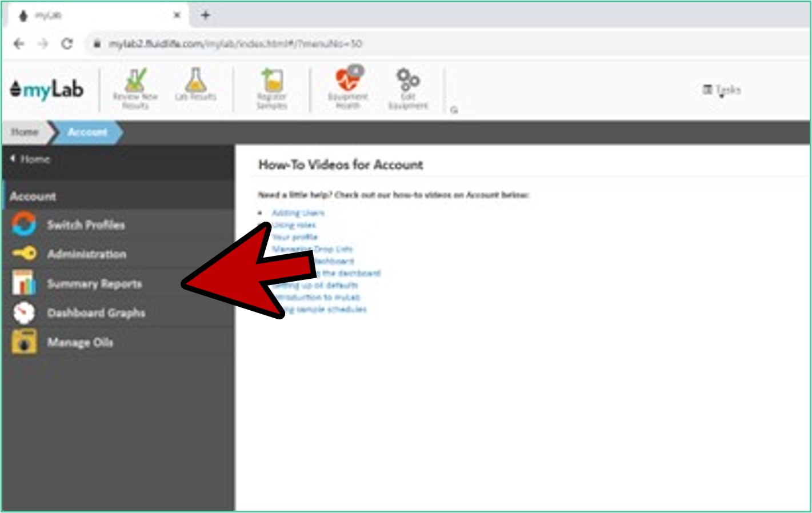Image resolution: width=812 pixels, height=513 pixels.
Task: Click the Dashboard Graphs gauge icon
Action: pos(24,312)
